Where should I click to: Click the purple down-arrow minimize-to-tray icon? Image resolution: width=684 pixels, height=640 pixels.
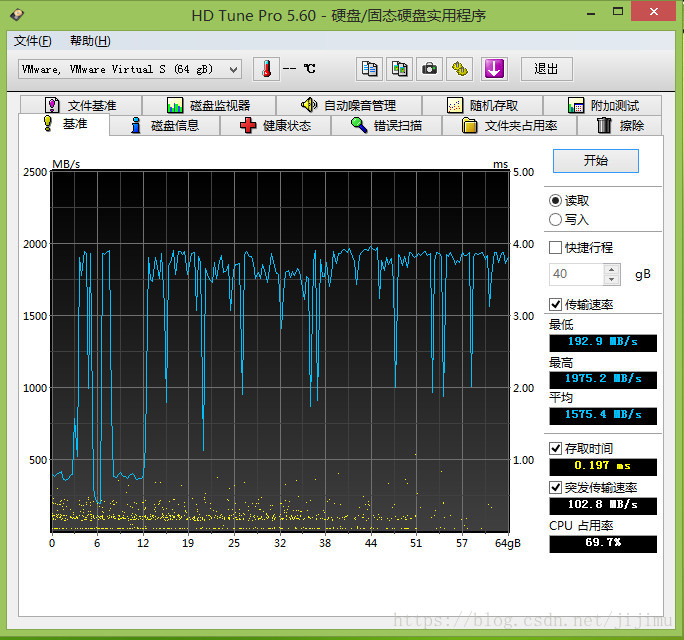tap(494, 69)
